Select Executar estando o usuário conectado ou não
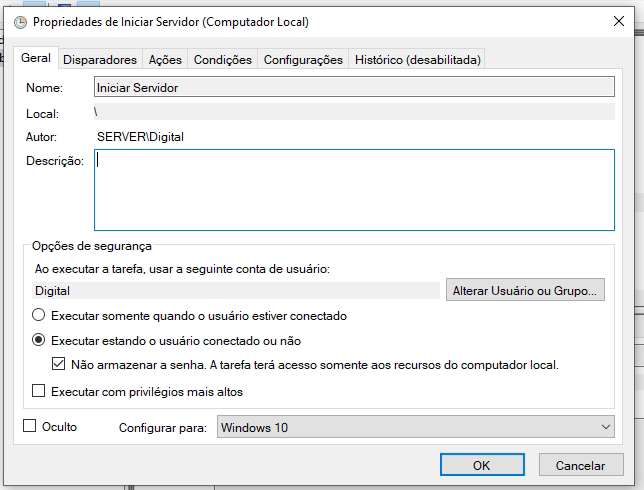Screen dimensions: 644x490 (x=40, y=340)
